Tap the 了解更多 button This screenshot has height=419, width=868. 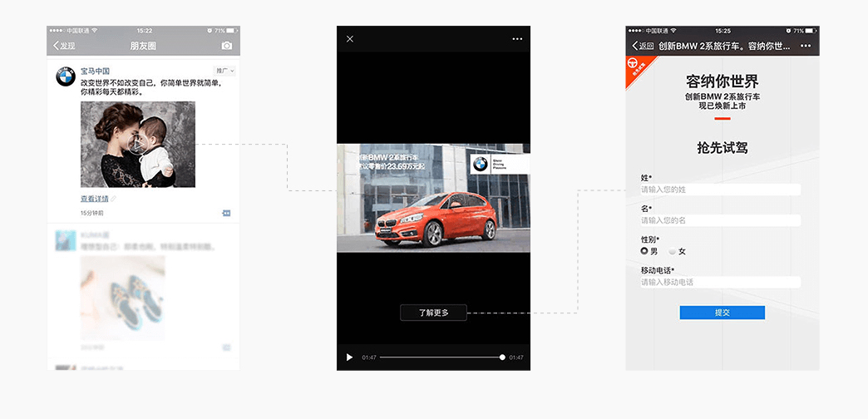tap(433, 313)
